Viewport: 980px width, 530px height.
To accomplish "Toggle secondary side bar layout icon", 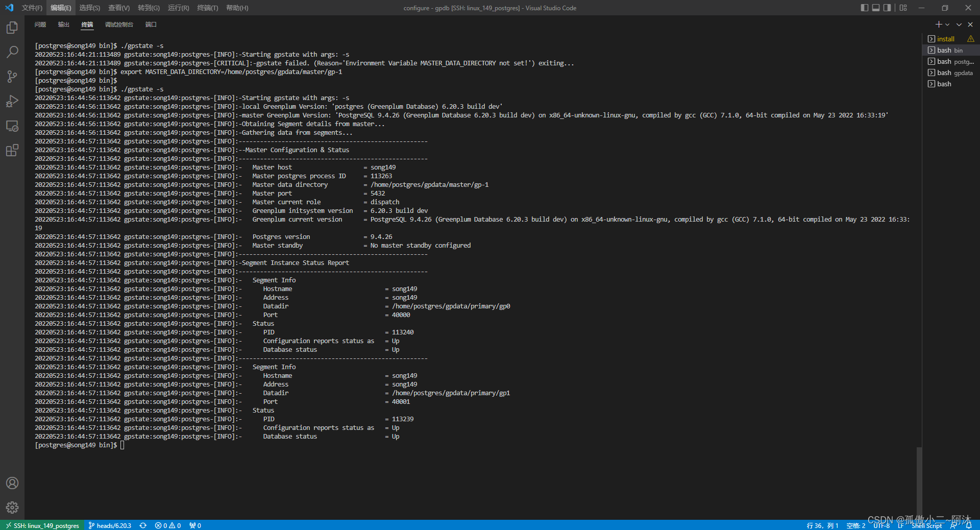I will coord(887,8).
